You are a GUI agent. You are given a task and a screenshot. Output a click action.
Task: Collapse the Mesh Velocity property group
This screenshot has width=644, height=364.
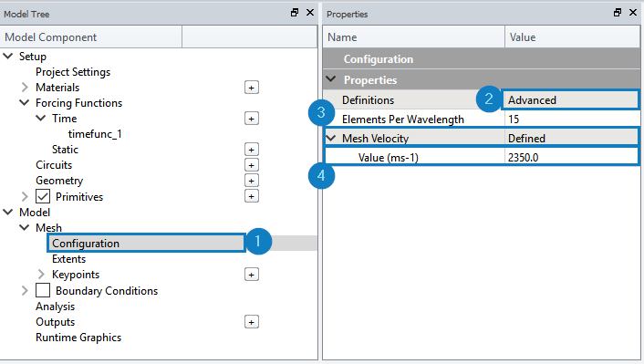point(331,138)
